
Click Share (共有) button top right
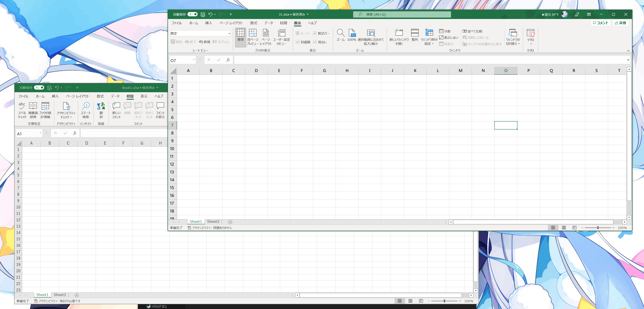(x=620, y=23)
